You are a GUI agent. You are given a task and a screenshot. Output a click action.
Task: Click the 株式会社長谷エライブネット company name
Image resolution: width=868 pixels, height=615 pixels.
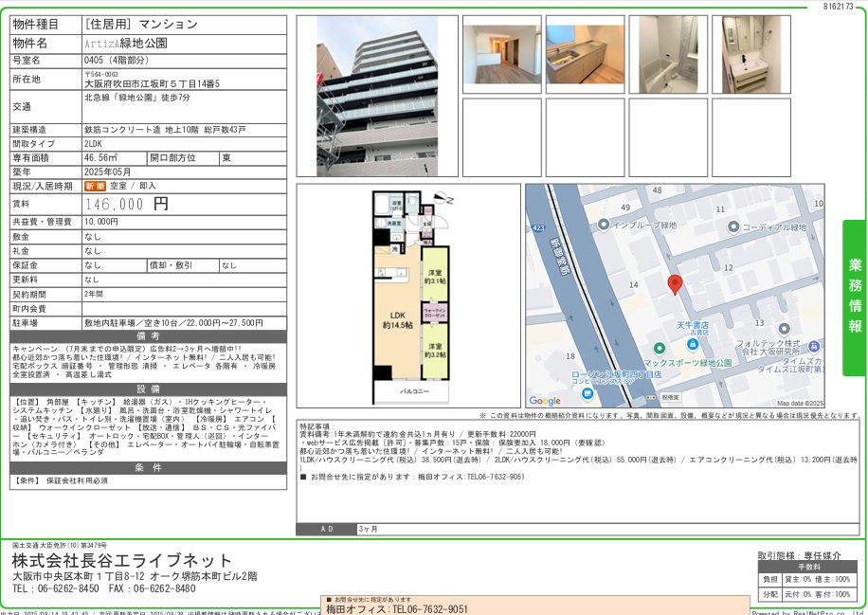click(x=121, y=559)
